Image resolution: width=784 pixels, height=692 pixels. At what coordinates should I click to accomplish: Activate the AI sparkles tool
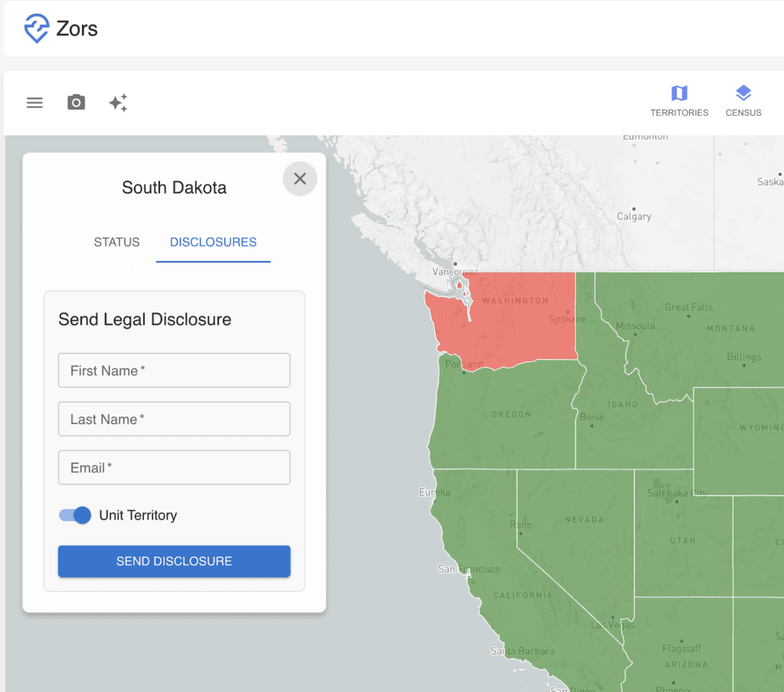[118, 102]
